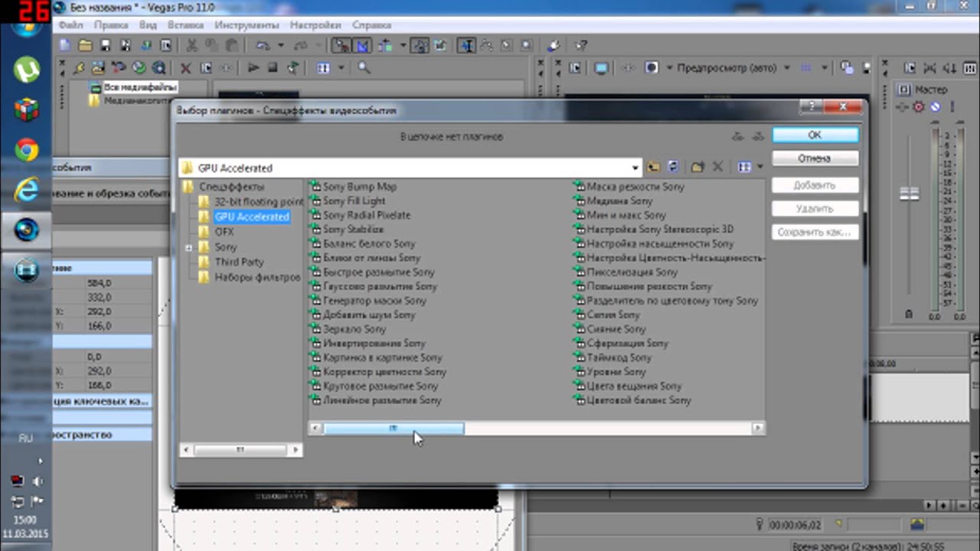
Task: Toggle Auto Preview in Project Media
Action: click(x=293, y=68)
